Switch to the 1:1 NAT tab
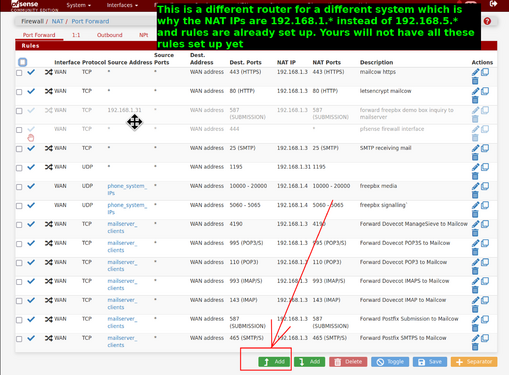The image size is (509, 375). click(x=76, y=35)
